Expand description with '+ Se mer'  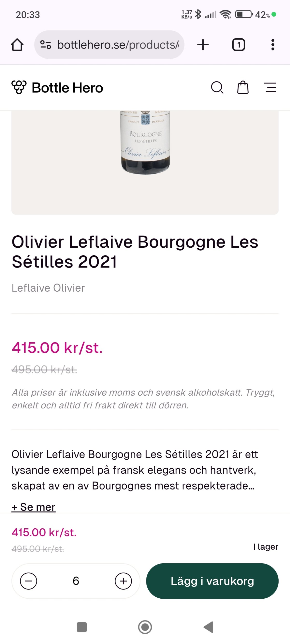[x=33, y=507]
